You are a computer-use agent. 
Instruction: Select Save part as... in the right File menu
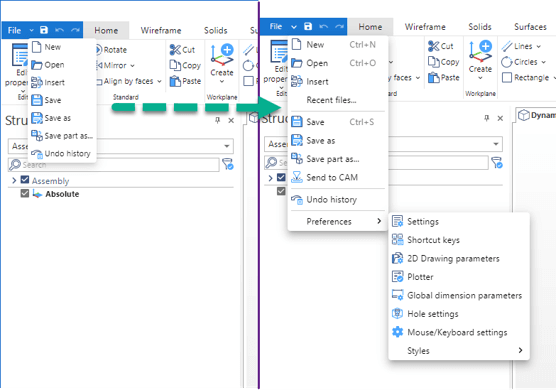pos(338,159)
